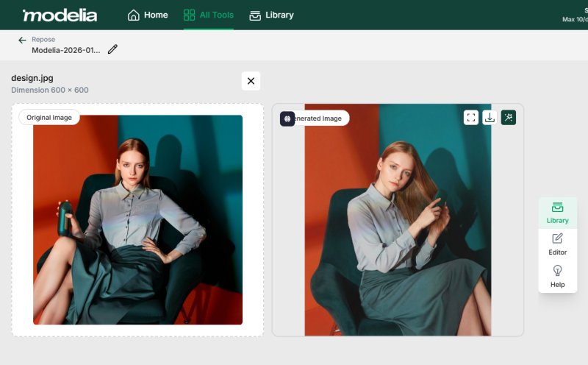Go back using the left arrow

(22, 40)
